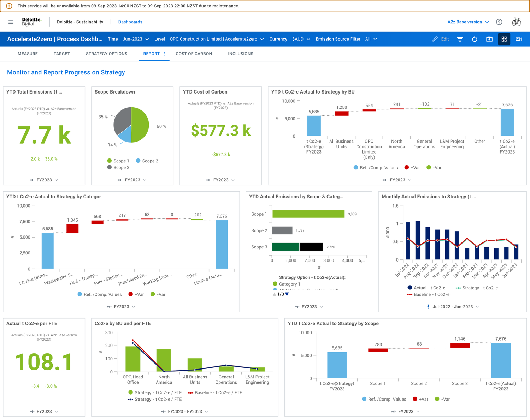Click the Dashboards link in the header
This screenshot has height=420, width=530.
pos(130,22)
